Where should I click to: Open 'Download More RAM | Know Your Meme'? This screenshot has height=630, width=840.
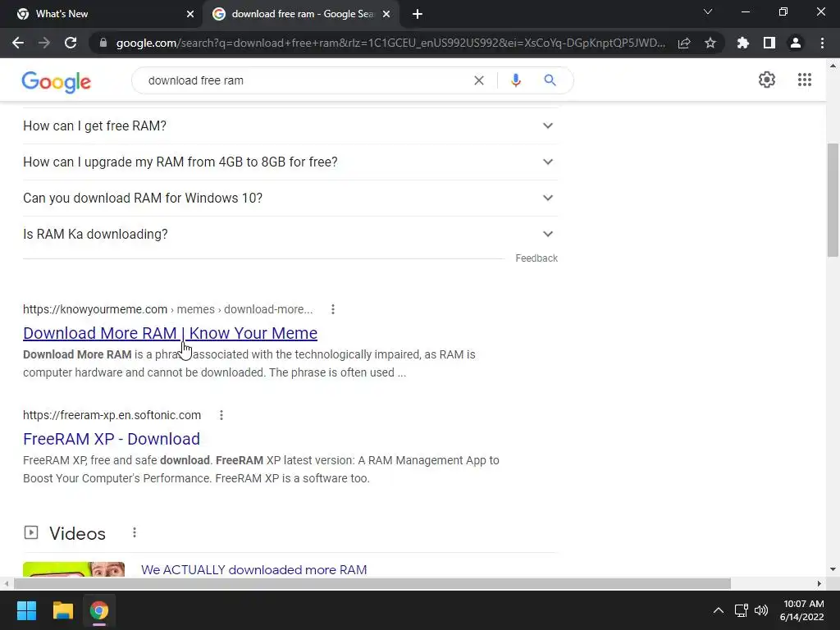click(x=171, y=333)
